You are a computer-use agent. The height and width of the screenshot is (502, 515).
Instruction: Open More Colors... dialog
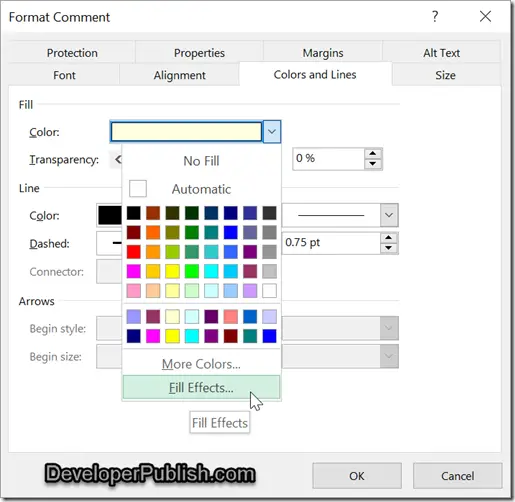click(201, 364)
